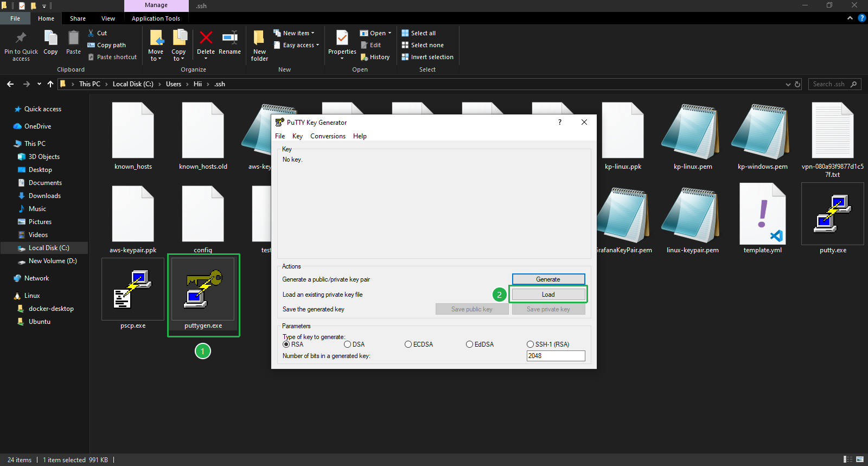Expand breadcrumb chevron after Users
The height and width of the screenshot is (466, 868).
point(187,84)
